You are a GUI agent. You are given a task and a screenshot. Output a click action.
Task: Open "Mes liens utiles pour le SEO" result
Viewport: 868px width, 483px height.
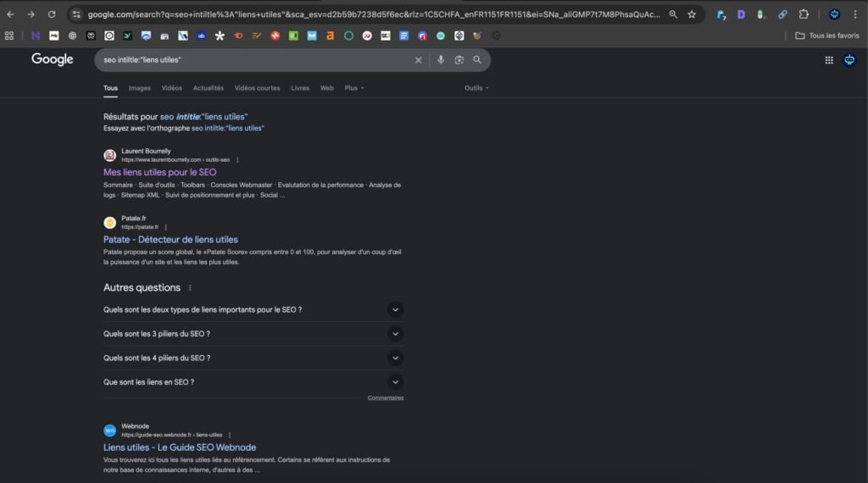click(160, 172)
